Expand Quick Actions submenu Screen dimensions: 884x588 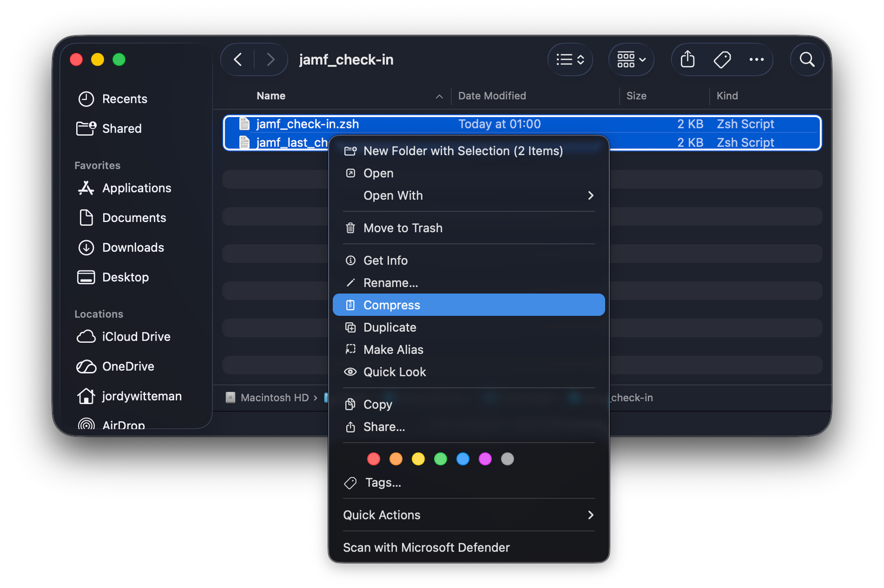[469, 515]
